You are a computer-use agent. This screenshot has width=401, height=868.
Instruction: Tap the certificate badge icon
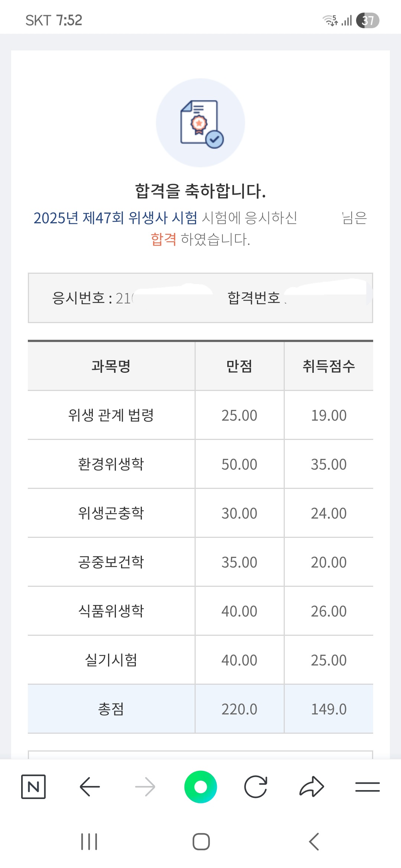coord(201,123)
